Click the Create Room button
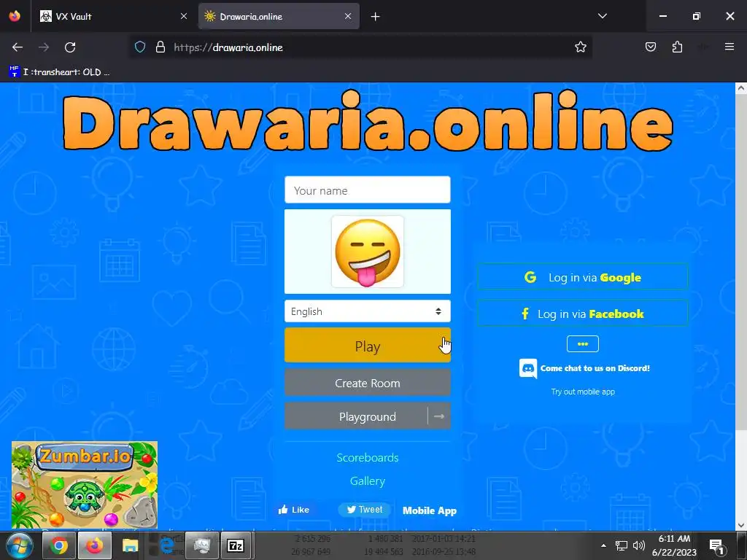This screenshot has height=560, width=747. click(x=368, y=383)
